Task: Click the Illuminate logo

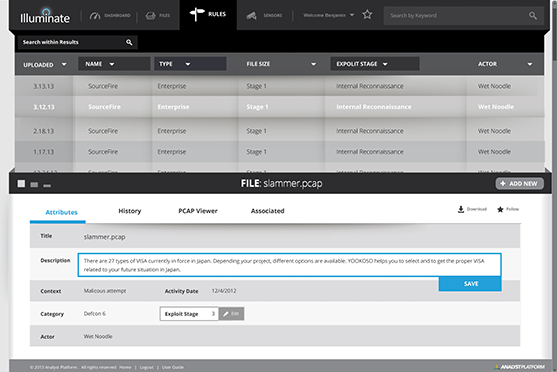Action: 45,16
